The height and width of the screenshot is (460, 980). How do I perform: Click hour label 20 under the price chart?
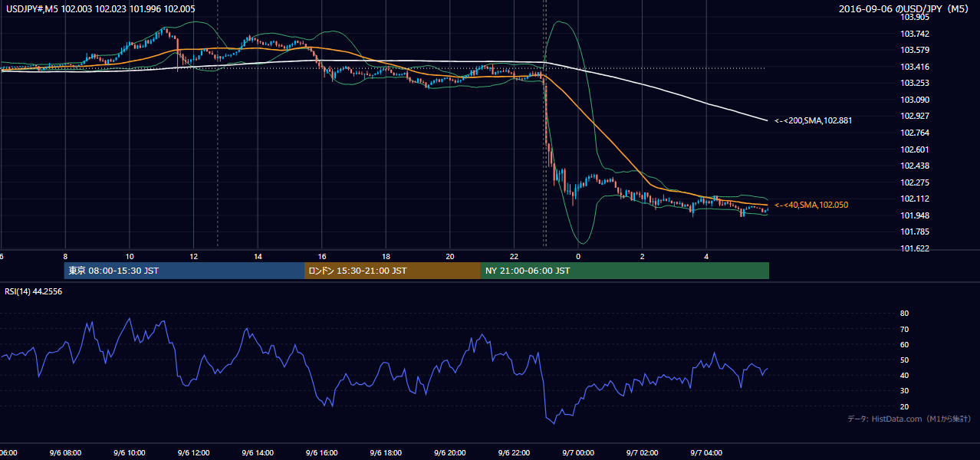coord(450,256)
